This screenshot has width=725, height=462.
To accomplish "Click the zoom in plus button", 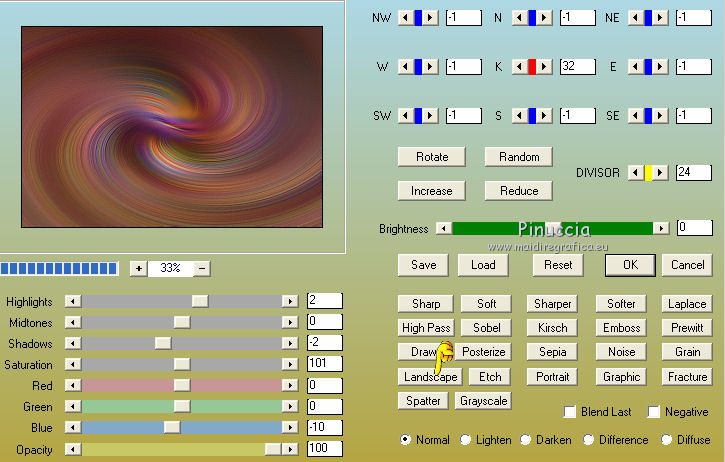I will (x=138, y=268).
